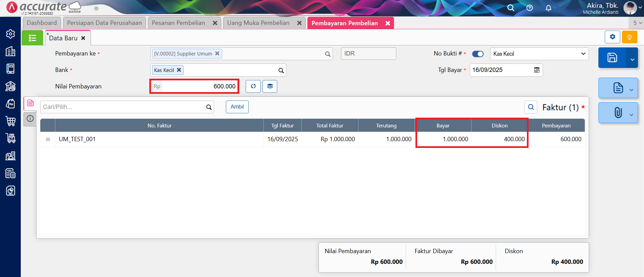644x277 pixels.
Task: Open the green list view icon
Action: [x=32, y=38]
